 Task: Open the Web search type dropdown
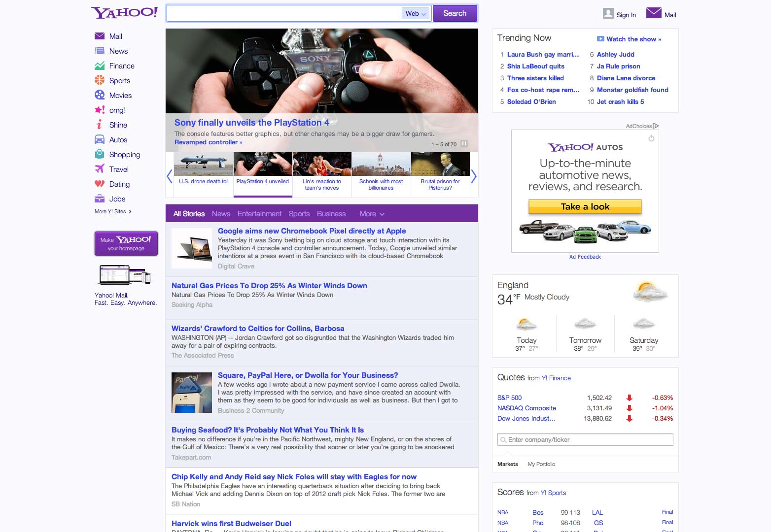click(416, 13)
